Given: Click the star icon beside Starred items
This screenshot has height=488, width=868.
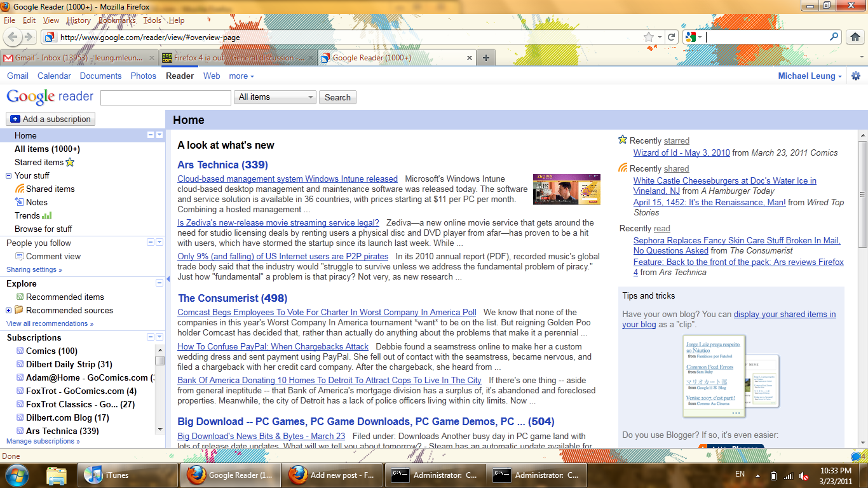Looking at the screenshot, I should pyautogui.click(x=71, y=163).
